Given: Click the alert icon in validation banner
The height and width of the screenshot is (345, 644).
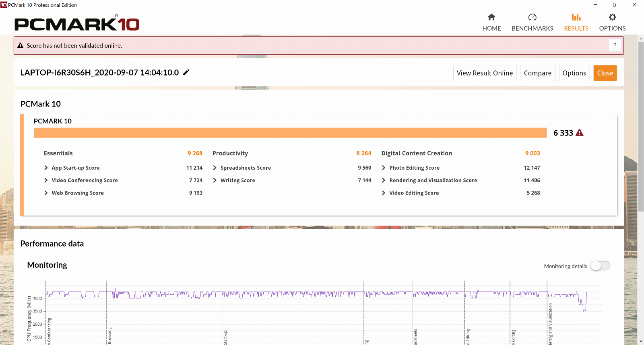Looking at the screenshot, I should [21, 45].
